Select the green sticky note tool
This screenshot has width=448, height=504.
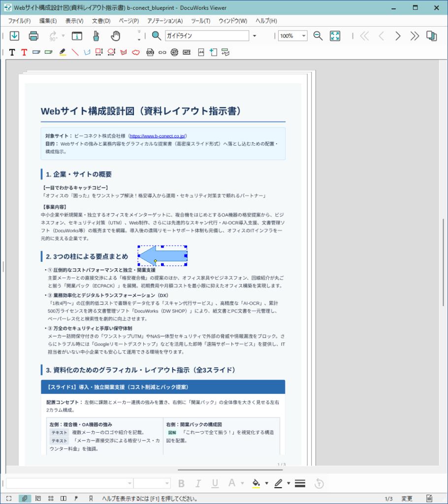click(x=49, y=52)
